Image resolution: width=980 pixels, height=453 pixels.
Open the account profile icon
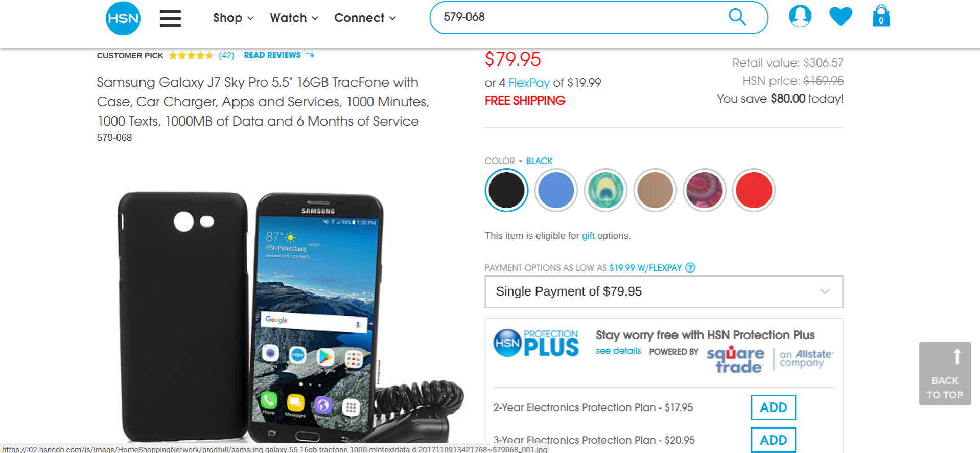click(800, 16)
